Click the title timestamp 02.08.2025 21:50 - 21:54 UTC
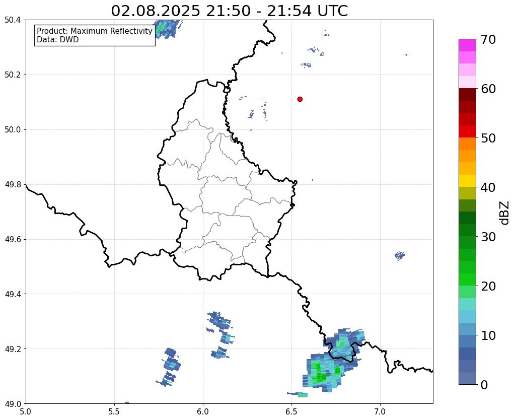The image size is (515, 420). coord(229,11)
